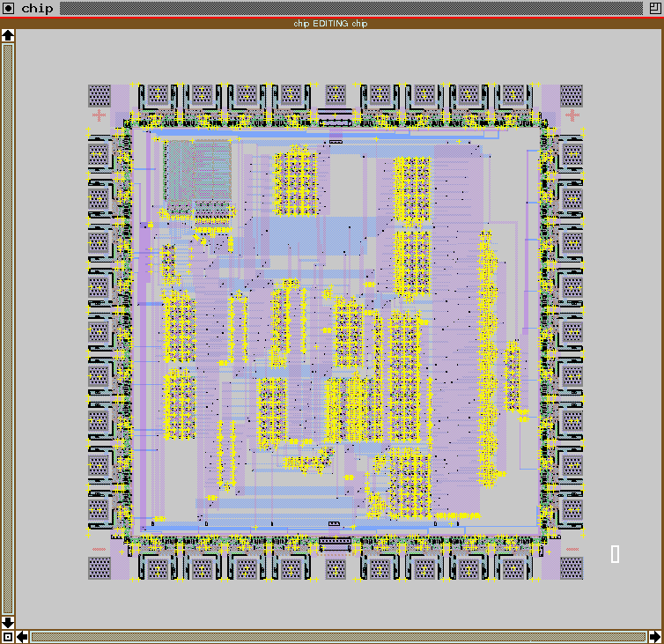Click the square zoom button in the bottom-left corner

8,636
